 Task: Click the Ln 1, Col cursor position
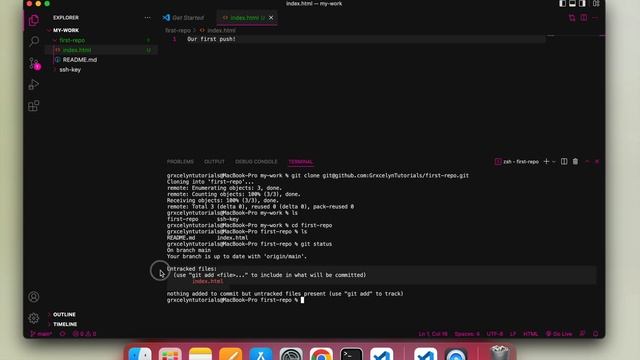(433, 334)
